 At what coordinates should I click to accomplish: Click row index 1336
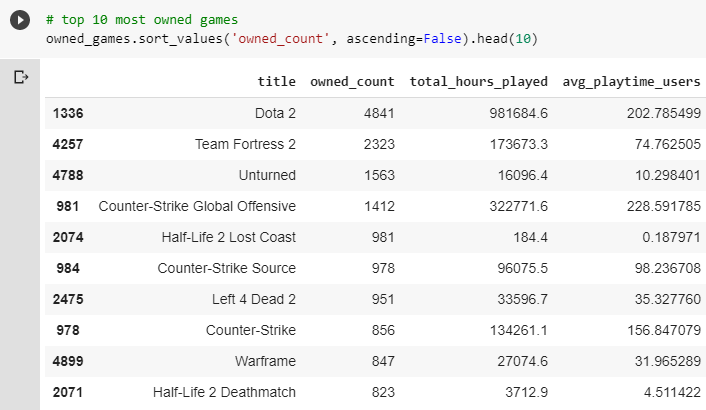click(x=68, y=113)
